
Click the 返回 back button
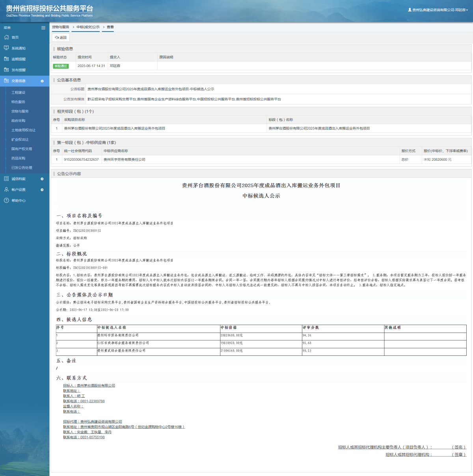tap(61, 37)
